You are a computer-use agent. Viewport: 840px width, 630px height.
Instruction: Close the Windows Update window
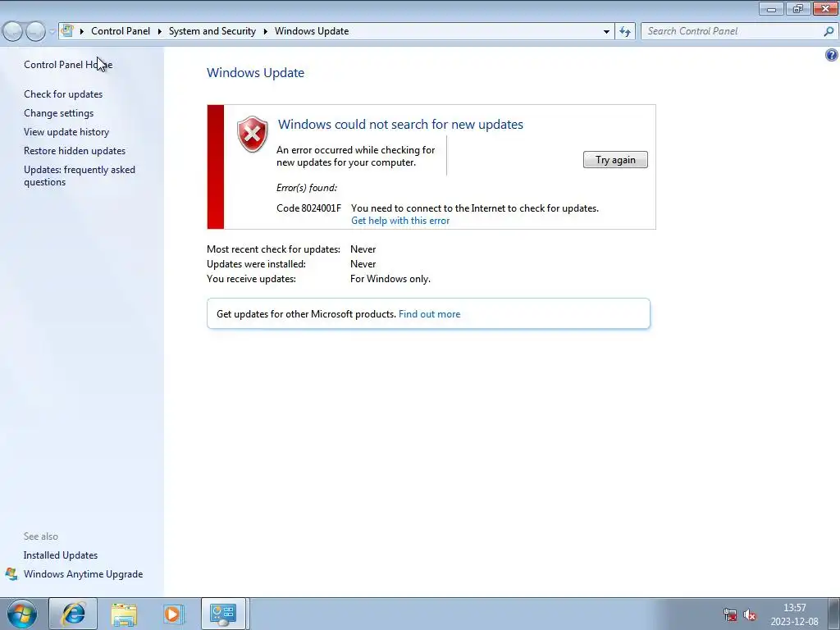coord(825,8)
